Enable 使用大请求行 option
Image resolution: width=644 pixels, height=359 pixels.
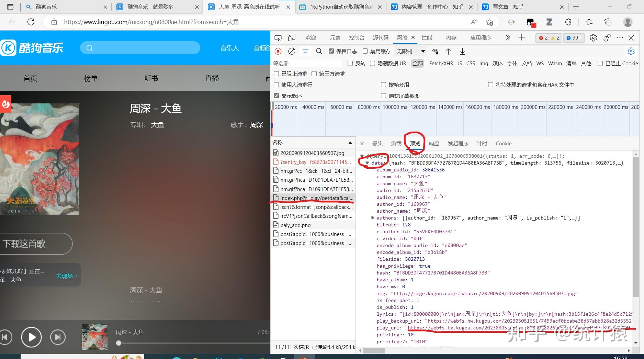(x=276, y=85)
